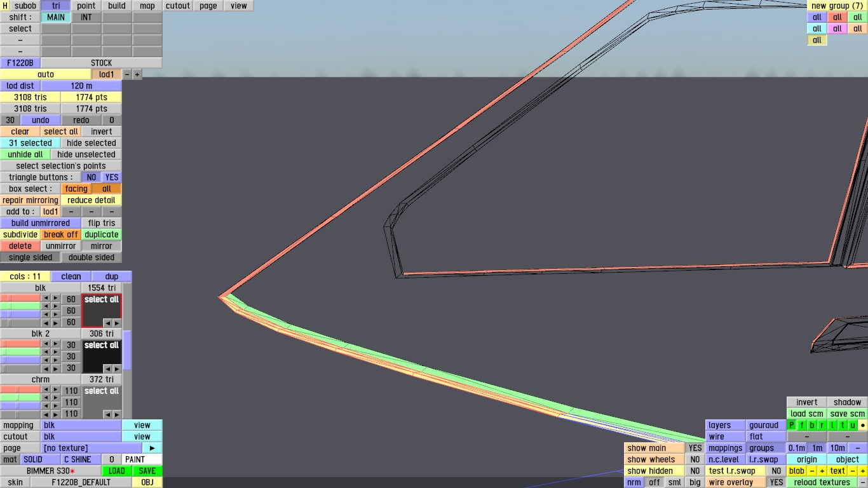This screenshot has height=488, width=868.
Task: Click the black dot button after layer u
Action: pos(862,425)
